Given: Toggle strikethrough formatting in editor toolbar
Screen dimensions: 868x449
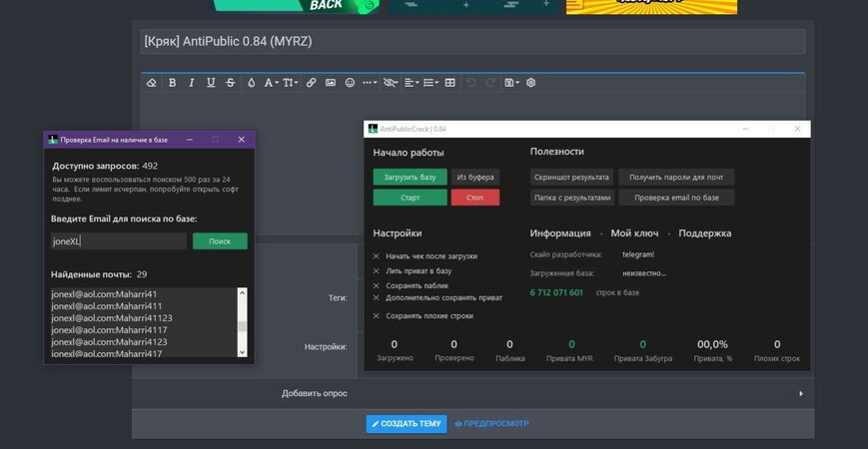Looking at the screenshot, I should click(x=231, y=83).
